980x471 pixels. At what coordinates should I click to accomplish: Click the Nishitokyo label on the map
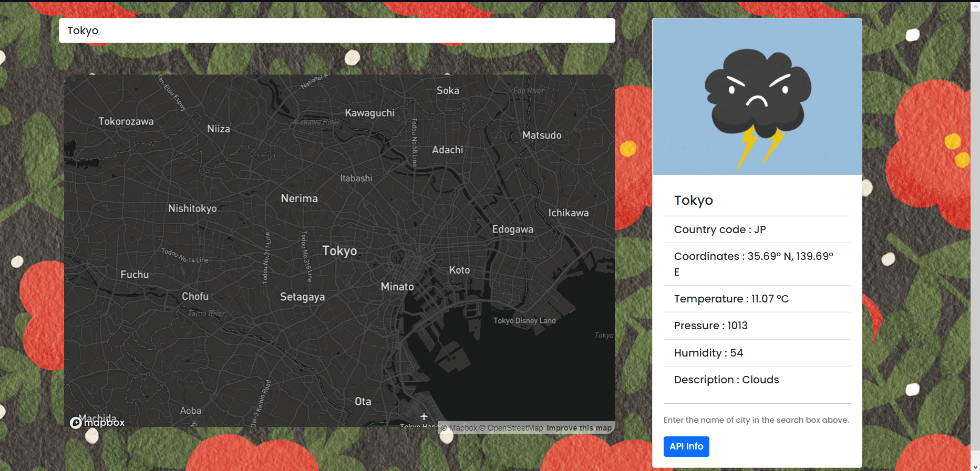192,208
